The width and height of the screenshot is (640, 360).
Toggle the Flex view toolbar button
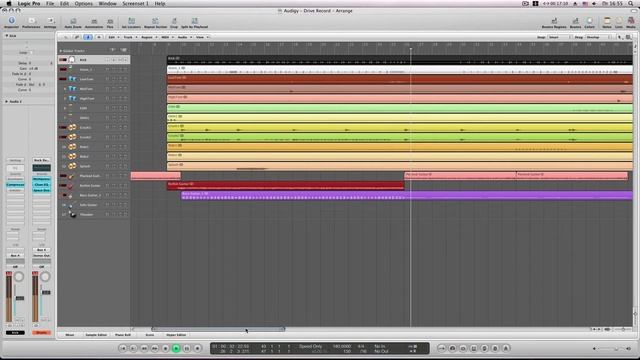point(110,22)
